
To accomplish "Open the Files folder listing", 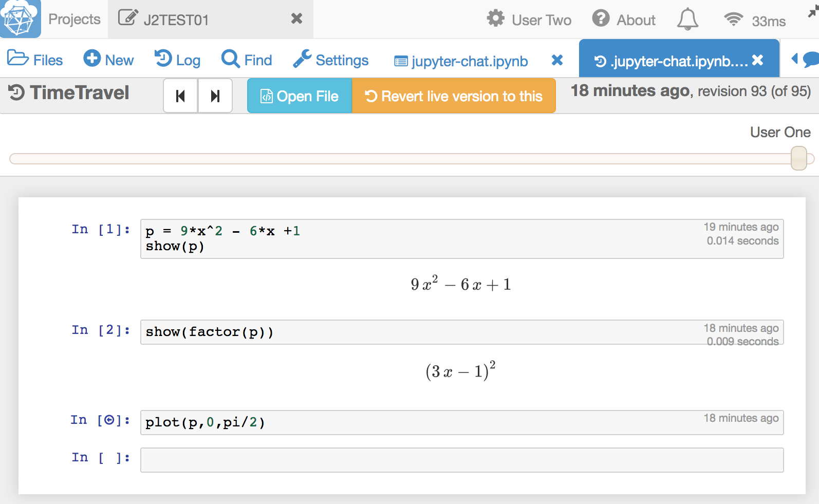I will (x=35, y=60).
